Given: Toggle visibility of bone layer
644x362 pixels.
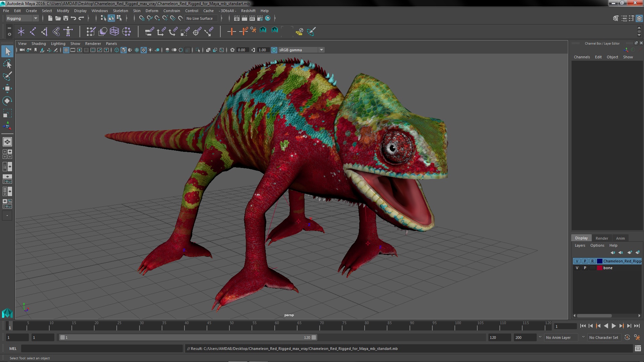Looking at the screenshot, I should [577, 268].
